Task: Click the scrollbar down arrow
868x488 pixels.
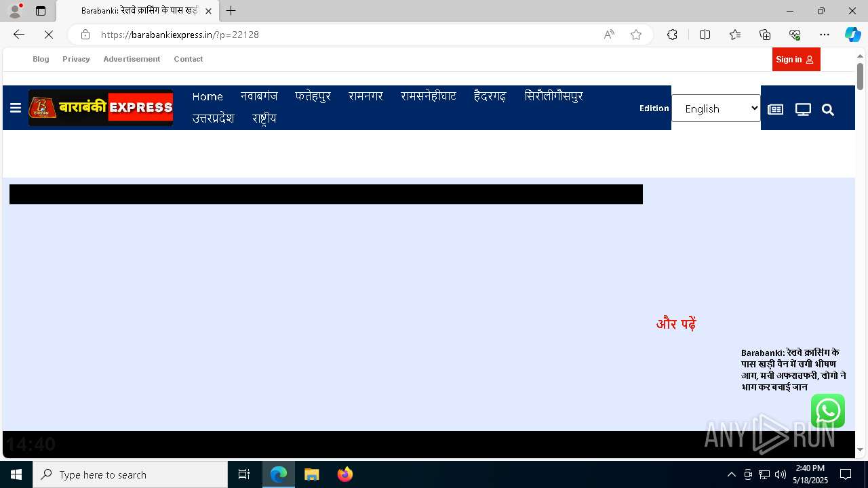Action: pos(860,450)
